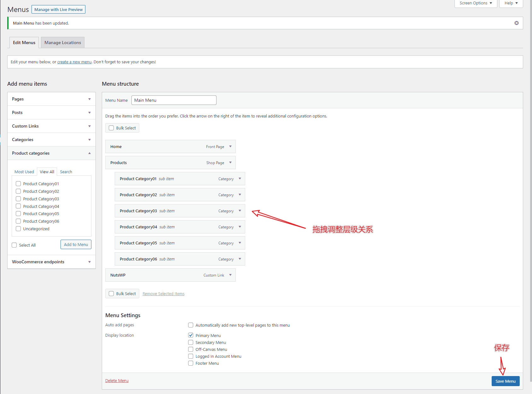Switch to the Manage Locations tab
Screen dimensions: 532x394
(62, 42)
